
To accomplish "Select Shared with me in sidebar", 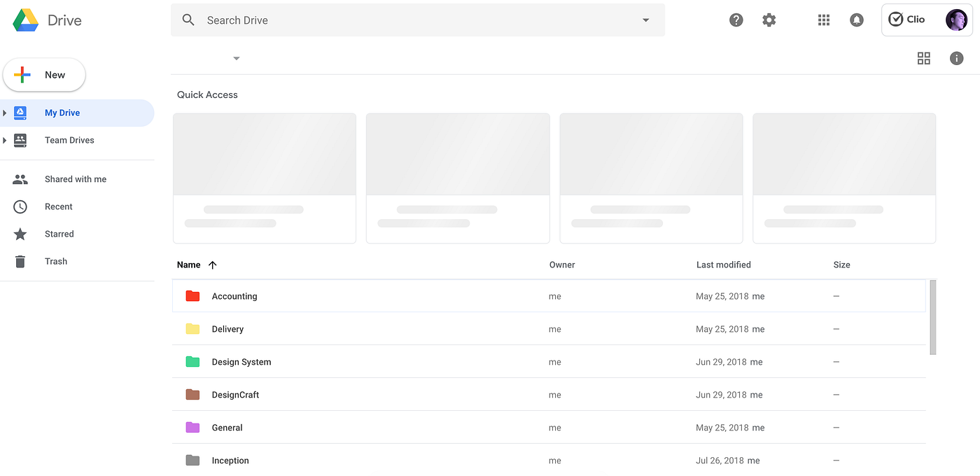I will click(x=76, y=179).
